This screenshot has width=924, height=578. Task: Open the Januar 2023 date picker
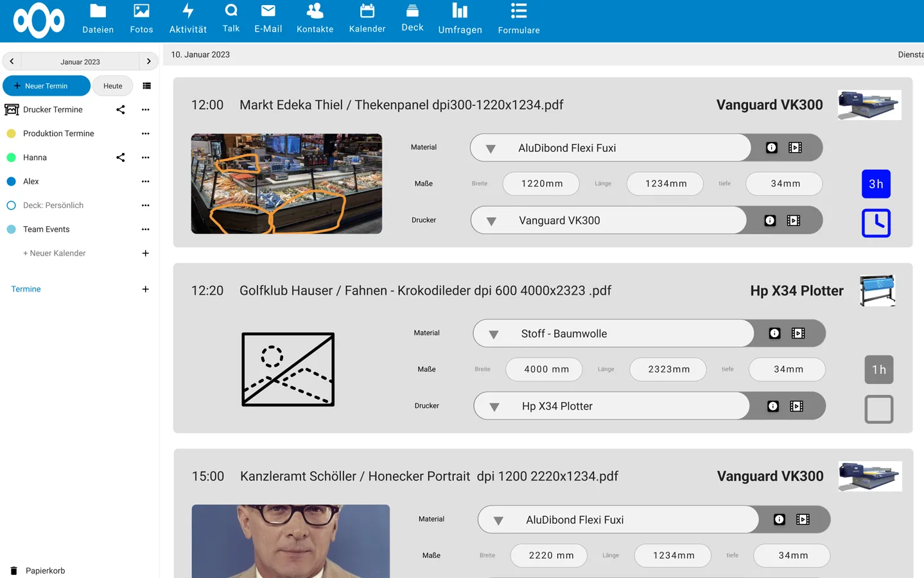(x=80, y=62)
